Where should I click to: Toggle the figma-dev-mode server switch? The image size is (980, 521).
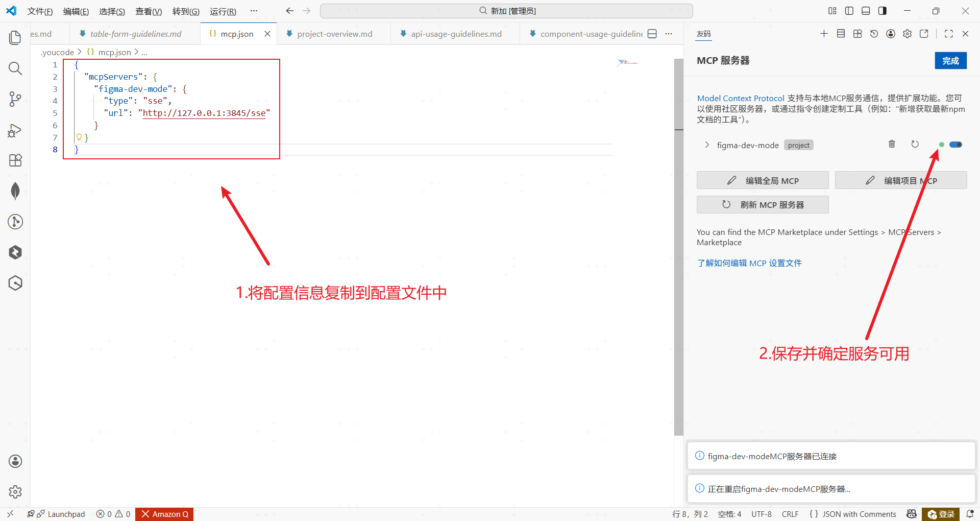[955, 145]
